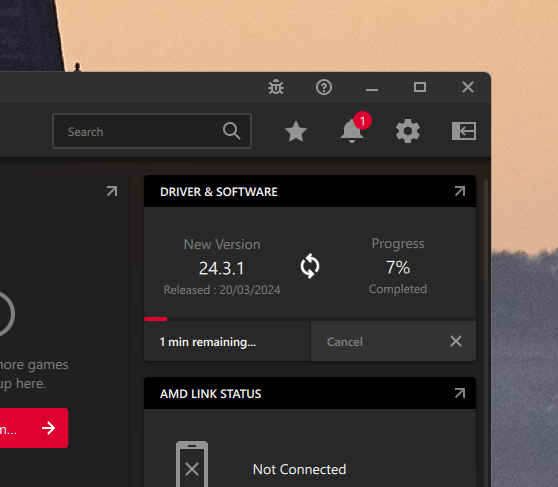
Task: Expand the AMD Link Status panel arrow
Action: point(460,393)
